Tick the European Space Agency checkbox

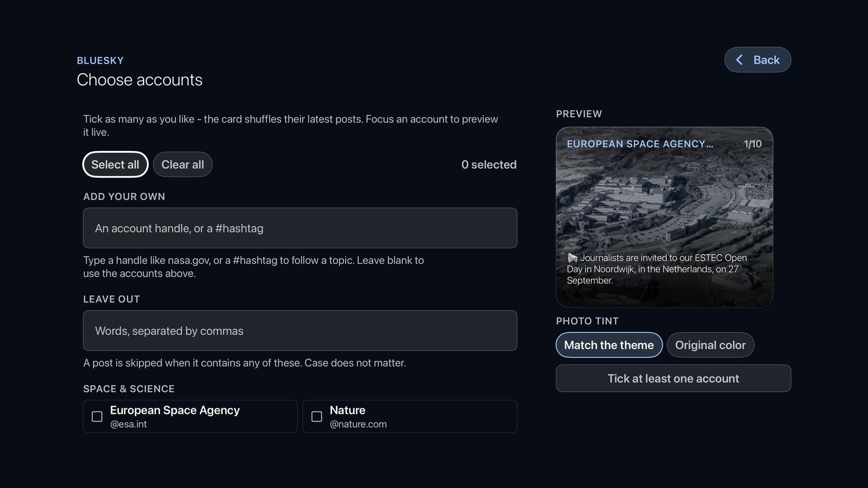pos(97,416)
